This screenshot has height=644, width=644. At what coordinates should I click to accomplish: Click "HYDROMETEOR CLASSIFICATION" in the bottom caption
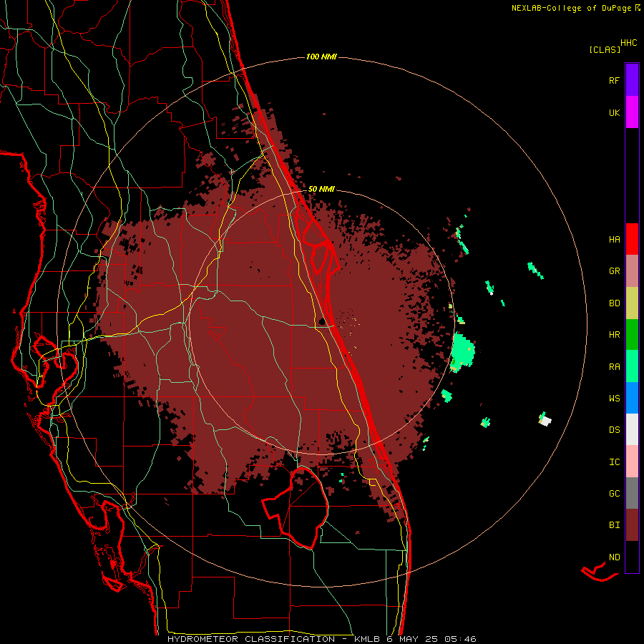click(x=251, y=639)
